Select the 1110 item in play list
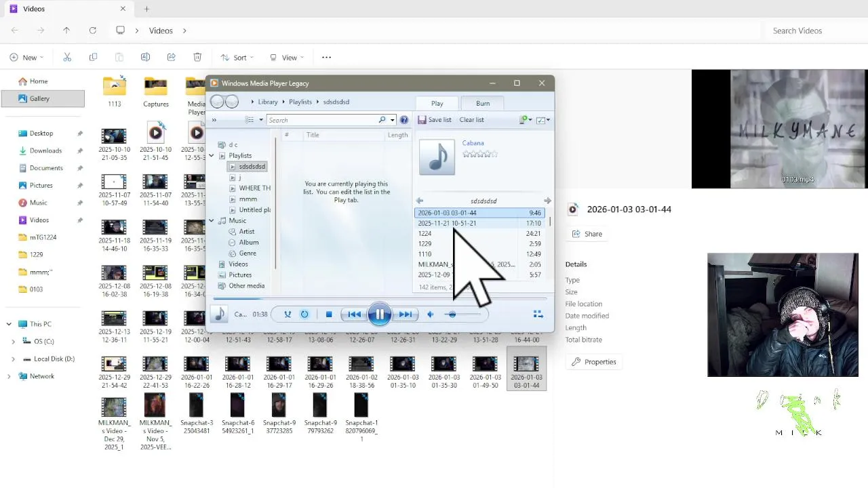This screenshot has width=868, height=488. click(x=479, y=254)
